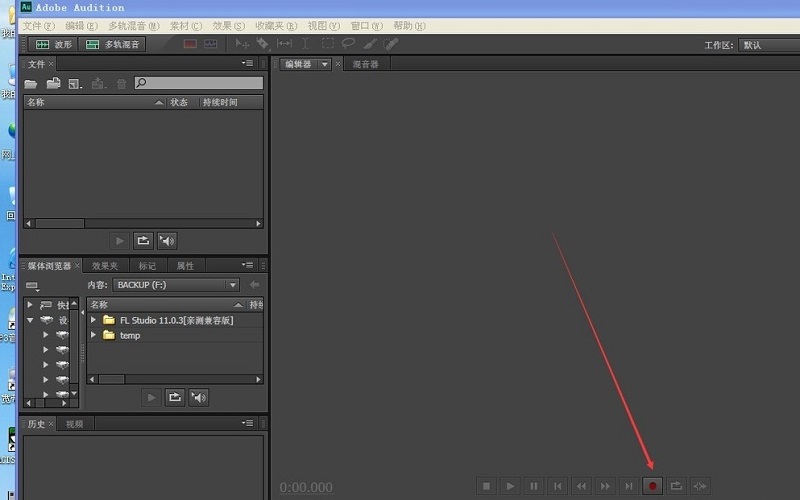Switch to the 混音器 tab
The height and width of the screenshot is (500, 800).
(x=366, y=64)
